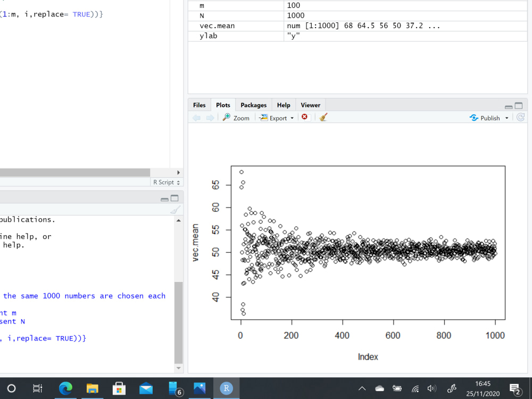Minimize the Plots pane
This screenshot has width=532, height=399.
pos(509,105)
